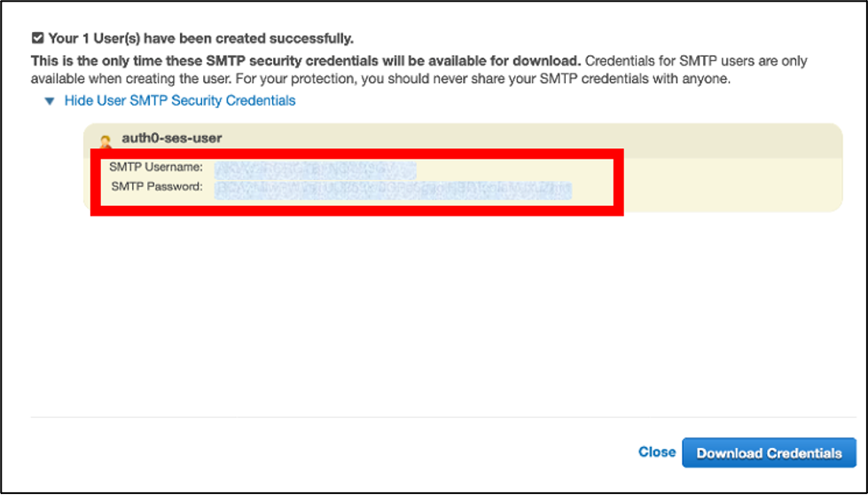Click the SMTP Password label
Screen dimensions: 868x495
[x=157, y=186]
